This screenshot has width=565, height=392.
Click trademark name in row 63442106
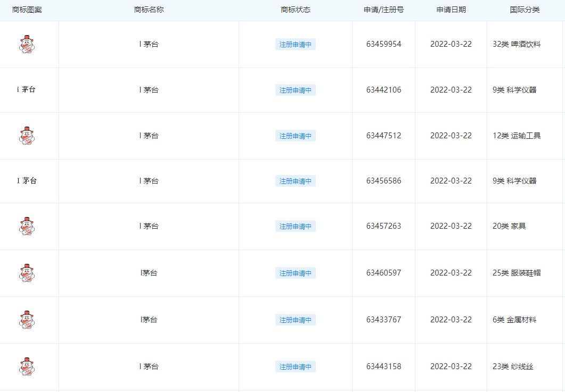(x=149, y=90)
